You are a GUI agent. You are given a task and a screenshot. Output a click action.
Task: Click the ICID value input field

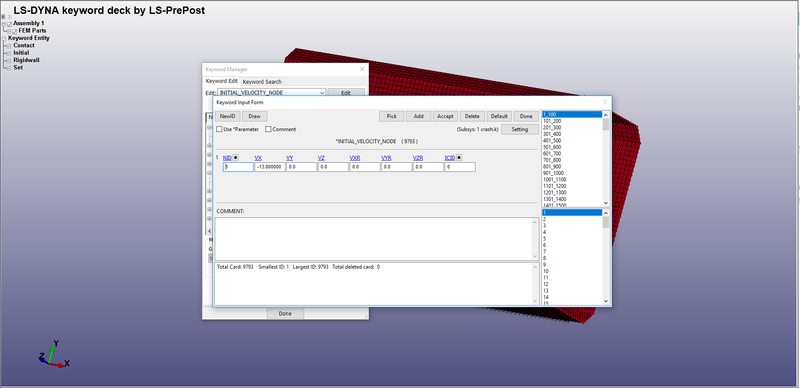[x=460, y=167]
